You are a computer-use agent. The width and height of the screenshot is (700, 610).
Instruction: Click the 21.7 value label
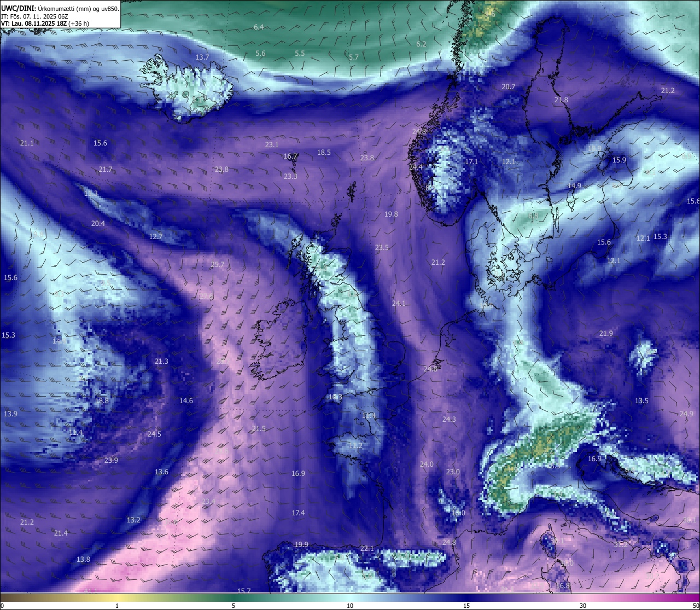click(x=106, y=170)
